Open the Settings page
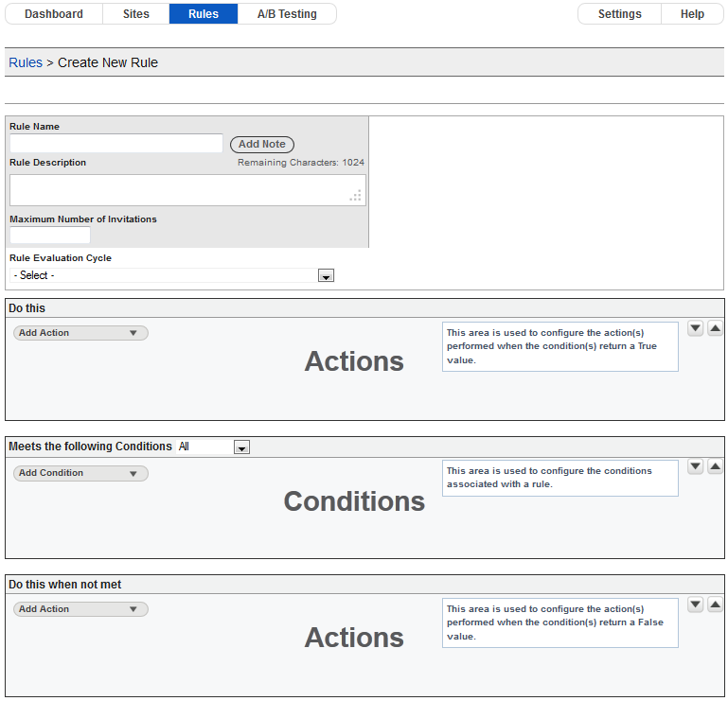 [620, 14]
